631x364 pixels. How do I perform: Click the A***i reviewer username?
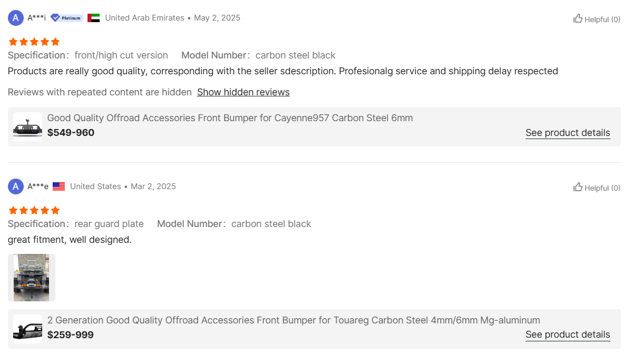pyautogui.click(x=36, y=18)
